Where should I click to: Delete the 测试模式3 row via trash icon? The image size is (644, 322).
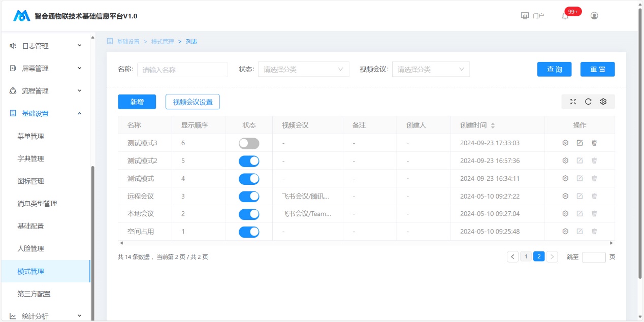594,143
